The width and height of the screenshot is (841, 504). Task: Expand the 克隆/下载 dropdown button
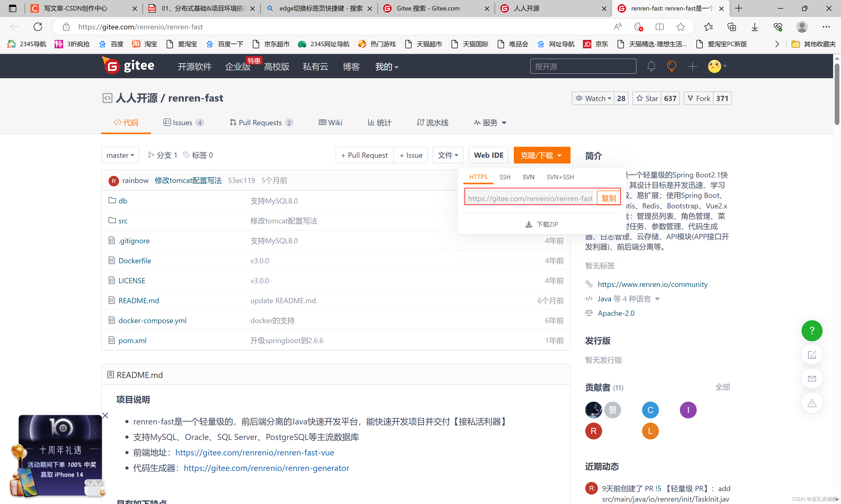[x=541, y=155]
